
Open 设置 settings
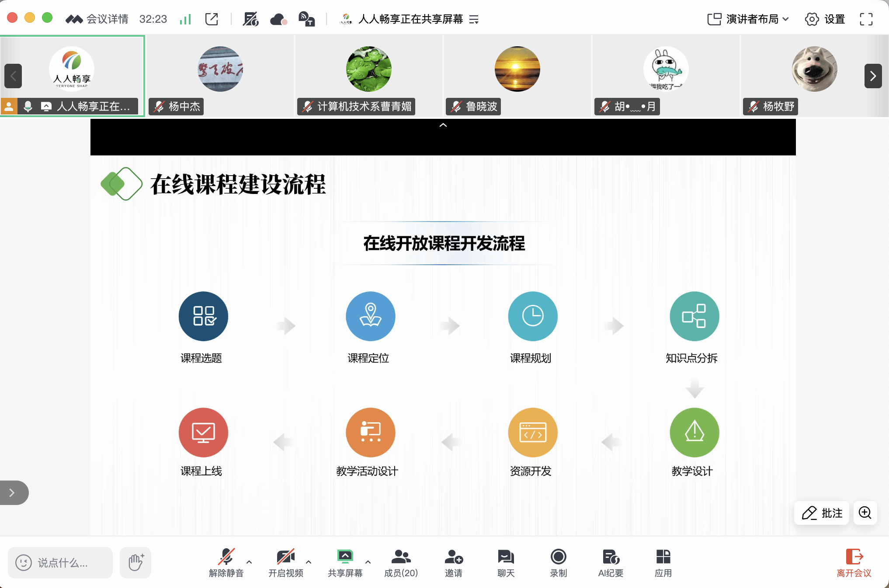825,19
